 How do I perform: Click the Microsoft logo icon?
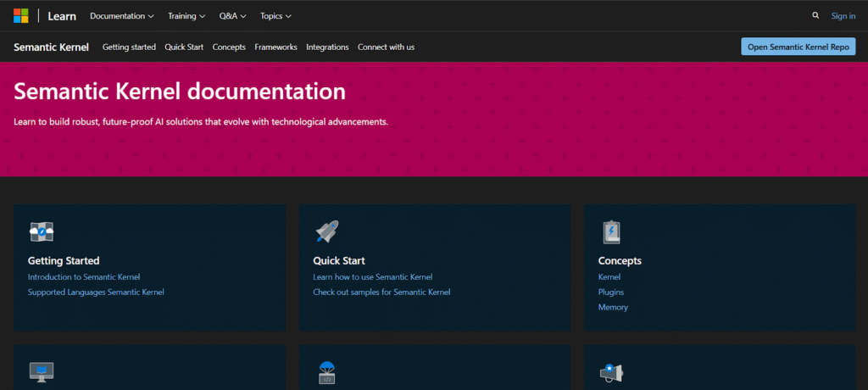coord(21,15)
